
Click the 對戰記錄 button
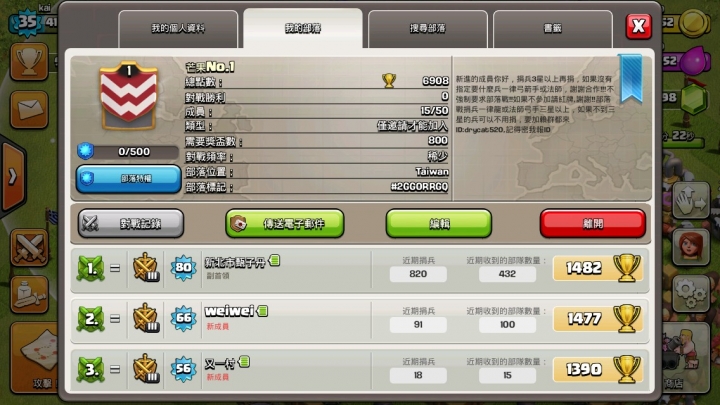click(131, 224)
